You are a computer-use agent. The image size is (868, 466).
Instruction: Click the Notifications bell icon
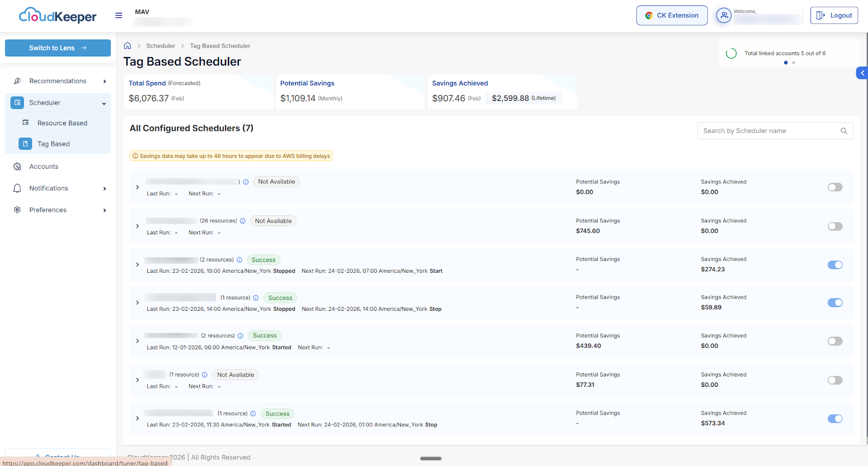pos(17,188)
